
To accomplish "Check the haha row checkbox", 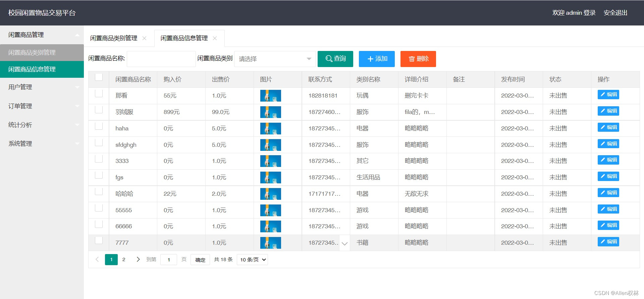I will pos(99,126).
